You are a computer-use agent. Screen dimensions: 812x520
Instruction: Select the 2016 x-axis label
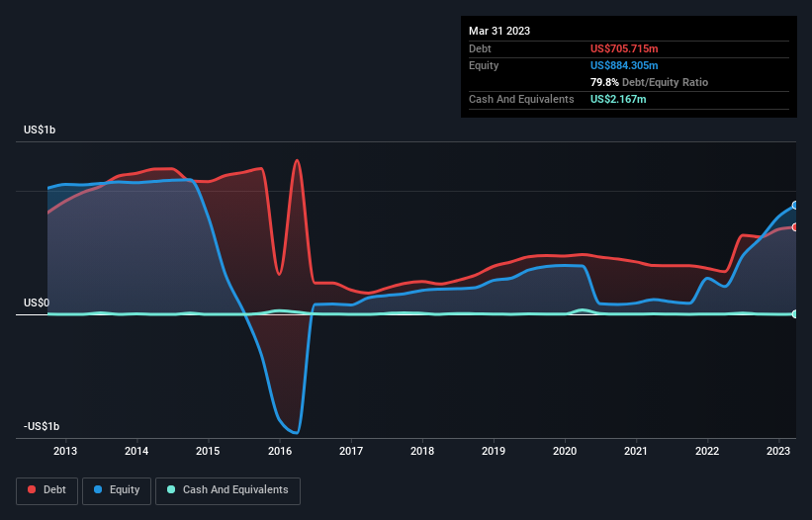pyautogui.click(x=280, y=451)
